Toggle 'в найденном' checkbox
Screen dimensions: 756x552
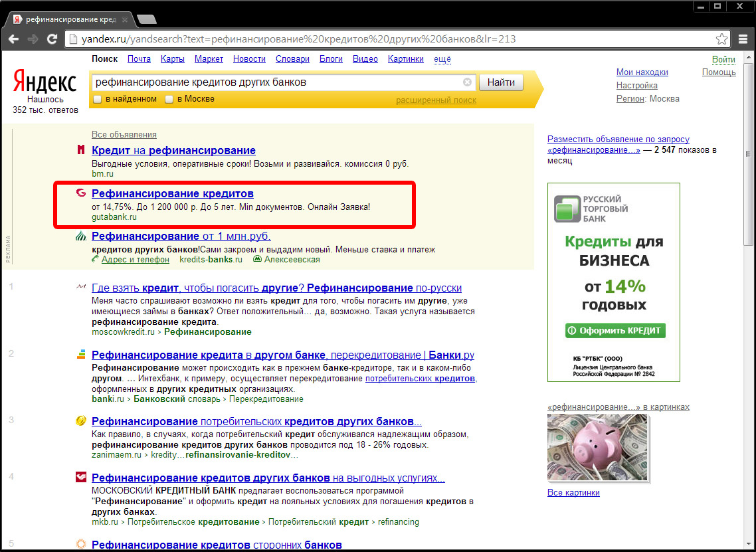pyautogui.click(x=98, y=100)
